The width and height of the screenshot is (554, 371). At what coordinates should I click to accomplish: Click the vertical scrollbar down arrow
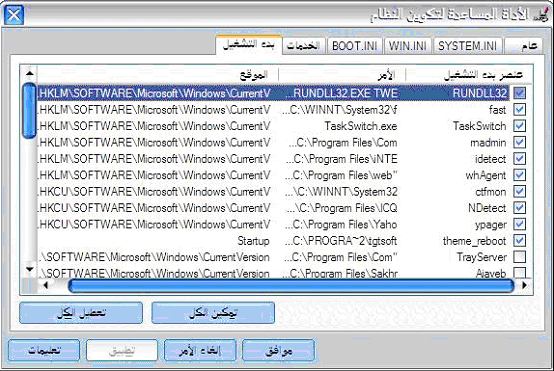30,270
